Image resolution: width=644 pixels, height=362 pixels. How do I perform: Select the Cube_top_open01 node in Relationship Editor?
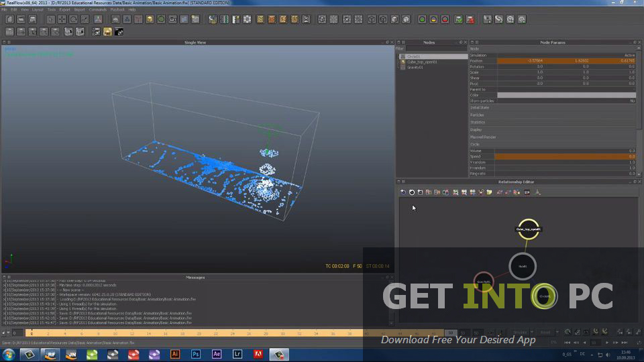[x=529, y=229]
